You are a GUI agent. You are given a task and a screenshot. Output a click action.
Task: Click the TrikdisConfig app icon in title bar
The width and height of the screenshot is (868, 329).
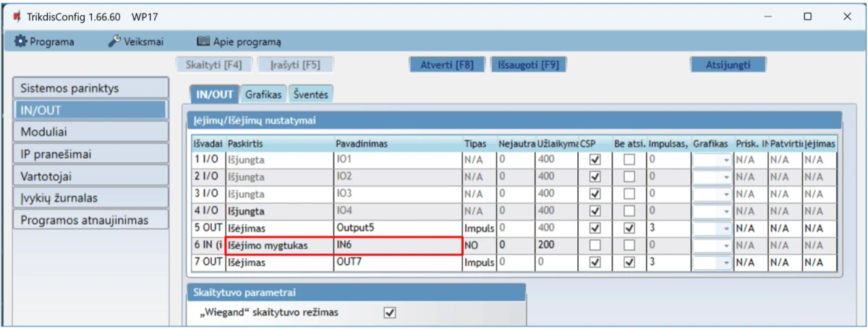(17, 16)
